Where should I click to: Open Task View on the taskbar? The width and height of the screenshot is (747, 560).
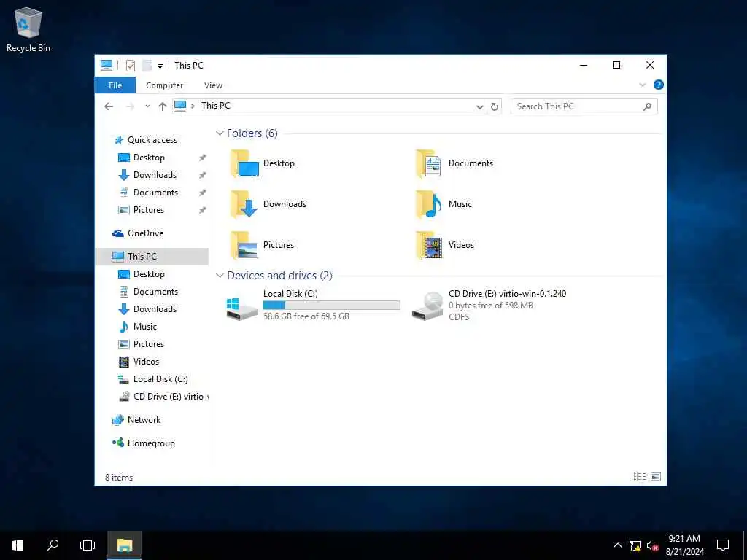click(x=88, y=545)
